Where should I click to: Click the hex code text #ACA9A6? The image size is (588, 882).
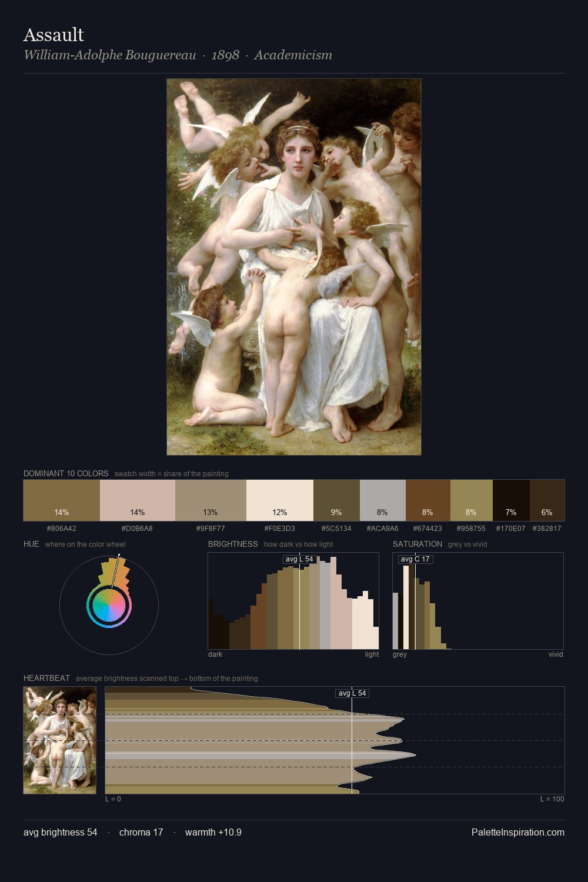coord(383,529)
